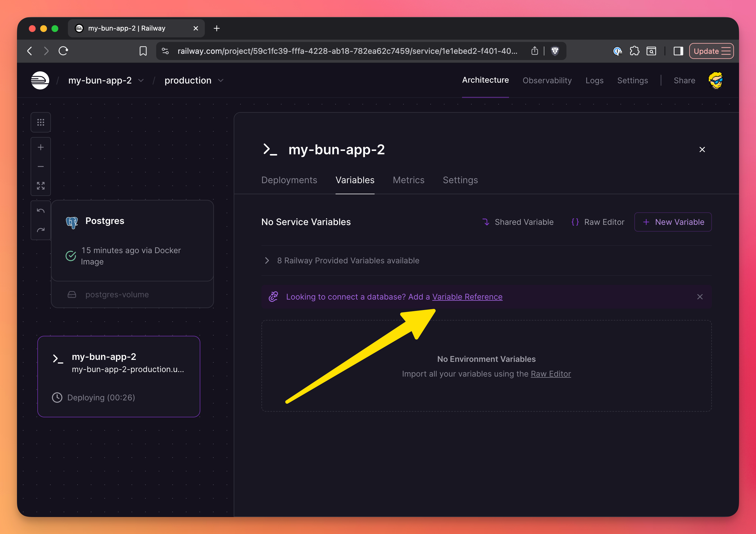Click the fit-to-screen fullscreen icon
The image size is (756, 534).
pos(40,186)
